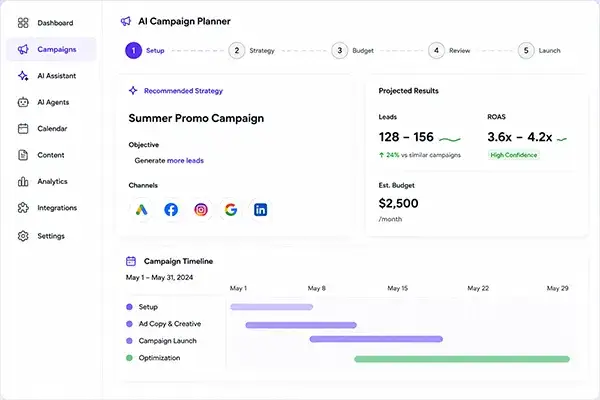Go to step 1 Setup circle
The image size is (600, 400).
tap(134, 51)
